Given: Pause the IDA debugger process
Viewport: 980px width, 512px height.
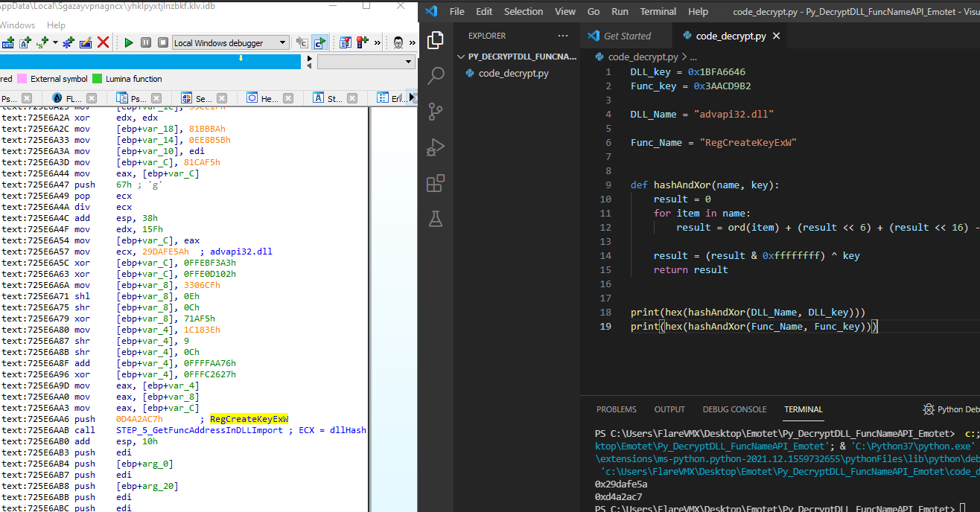Looking at the screenshot, I should (145, 42).
